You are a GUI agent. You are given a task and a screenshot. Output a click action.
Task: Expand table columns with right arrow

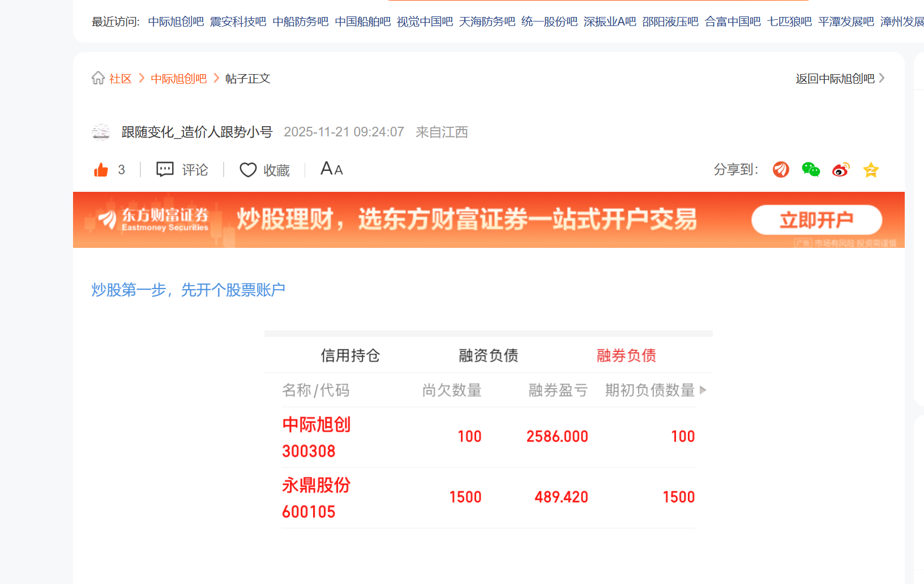703,390
